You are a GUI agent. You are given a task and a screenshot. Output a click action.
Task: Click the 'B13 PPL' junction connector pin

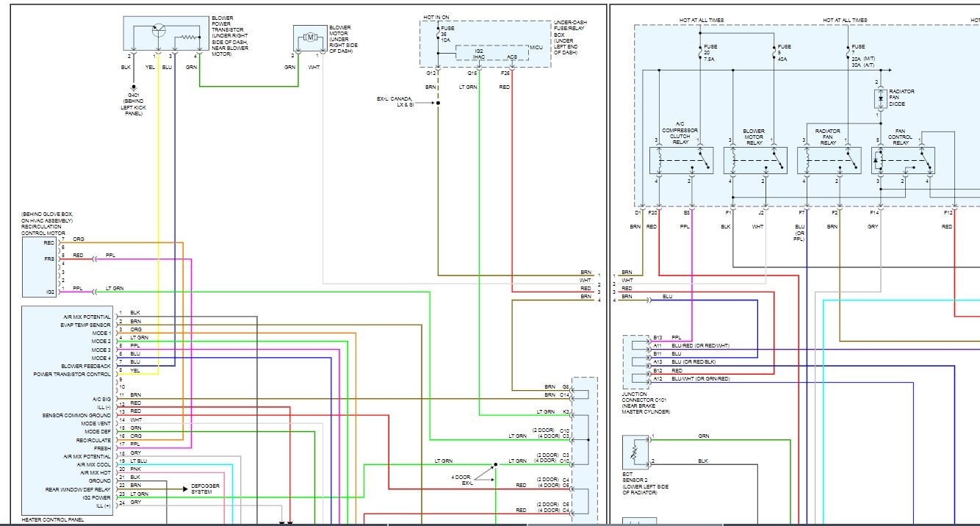(668, 338)
